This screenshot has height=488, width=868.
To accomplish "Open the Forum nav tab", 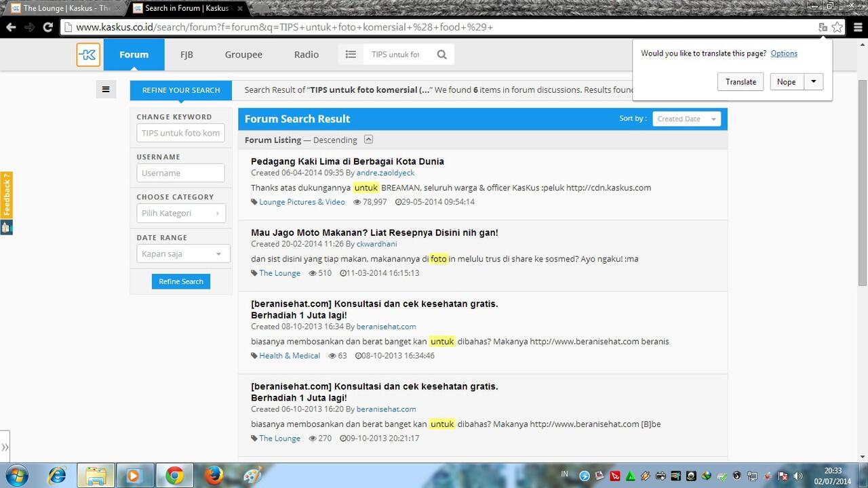I will point(134,54).
